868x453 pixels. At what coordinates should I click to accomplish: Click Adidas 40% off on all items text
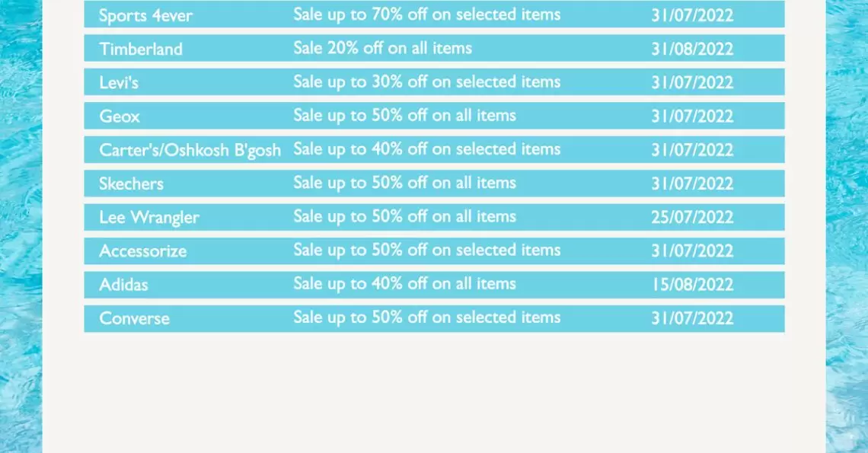click(x=404, y=284)
